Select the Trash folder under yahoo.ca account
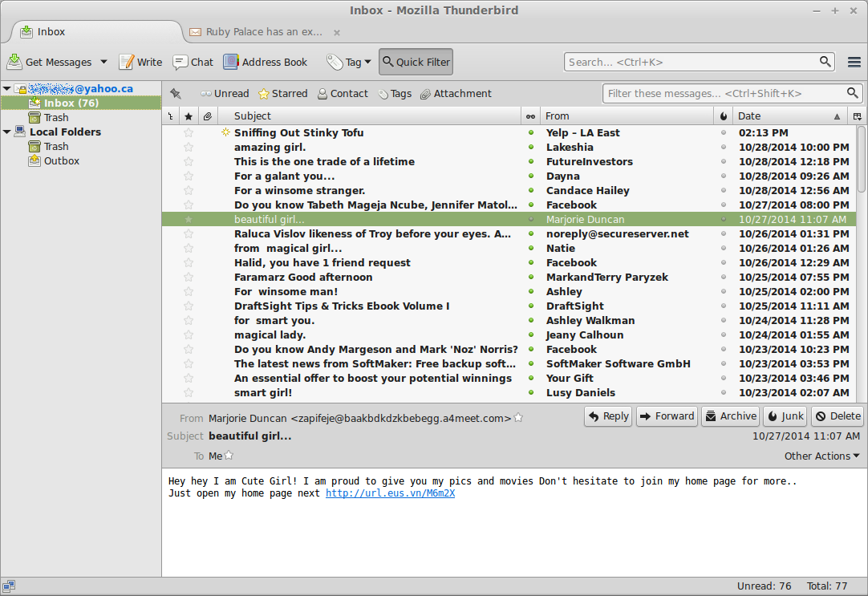The height and width of the screenshot is (596, 868). point(56,117)
